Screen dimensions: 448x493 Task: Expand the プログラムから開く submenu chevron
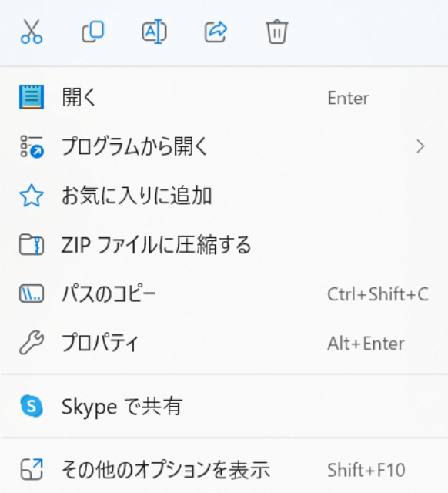[420, 146]
